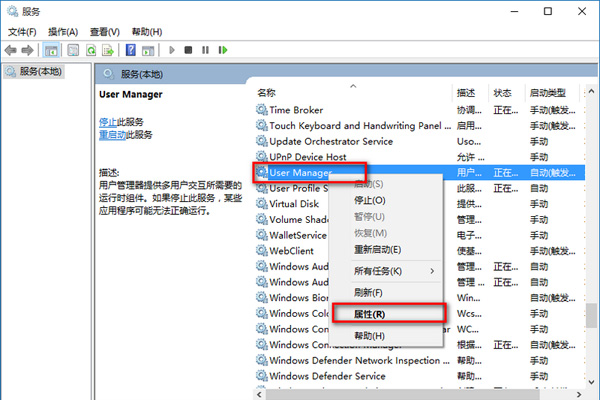Click the Export List toolbar icon

click(x=108, y=50)
